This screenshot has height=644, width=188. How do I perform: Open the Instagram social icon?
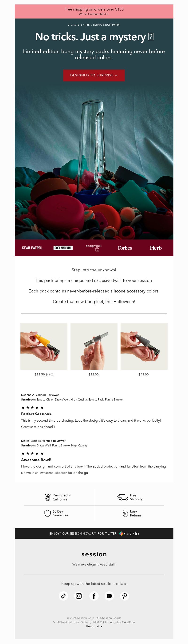pos(79,596)
